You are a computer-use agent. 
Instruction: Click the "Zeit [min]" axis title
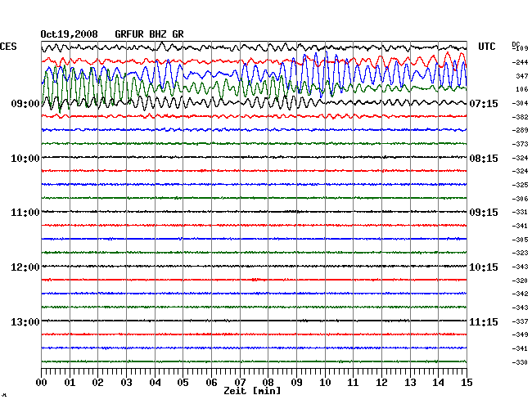(252, 391)
